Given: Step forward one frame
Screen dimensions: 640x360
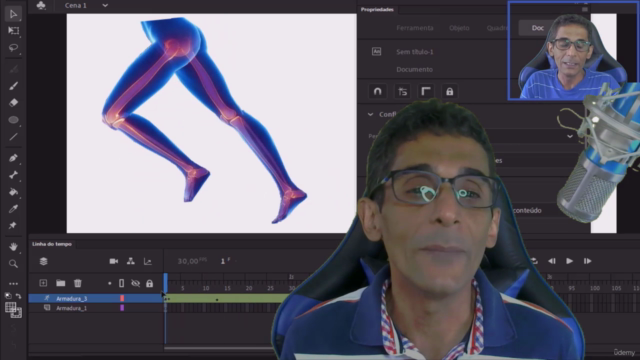Looking at the screenshot, I should (587, 261).
